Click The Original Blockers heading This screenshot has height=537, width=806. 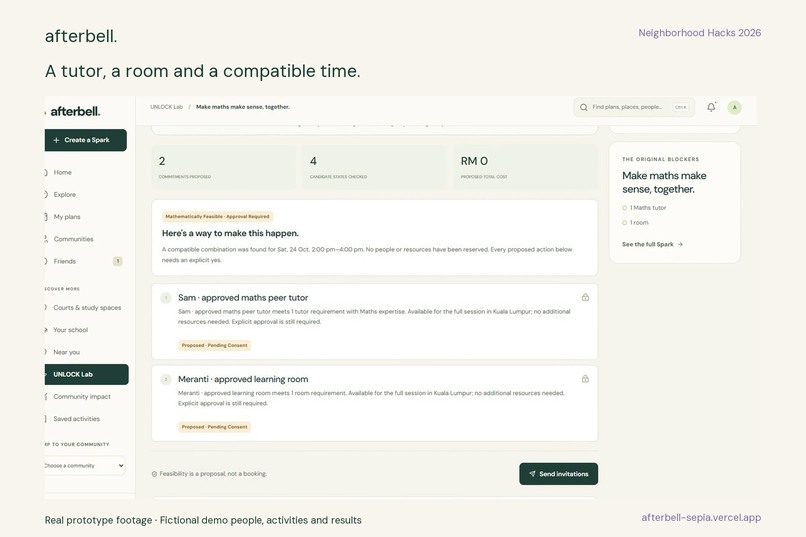pos(661,159)
